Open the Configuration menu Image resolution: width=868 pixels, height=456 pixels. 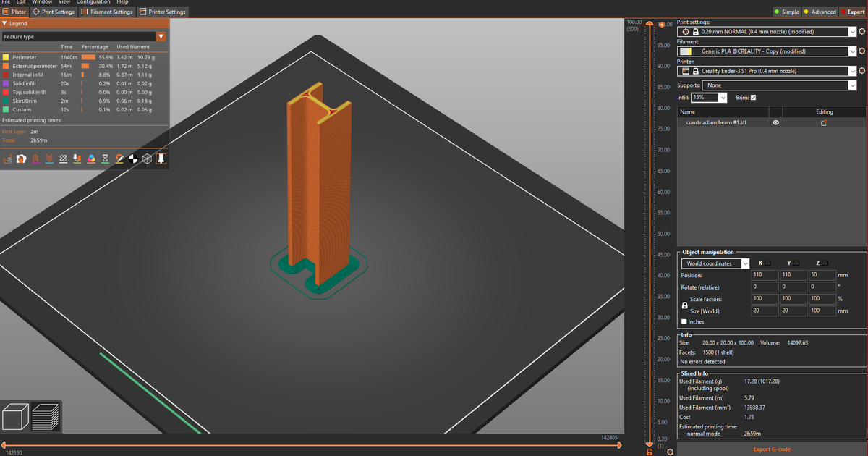pyautogui.click(x=94, y=2)
